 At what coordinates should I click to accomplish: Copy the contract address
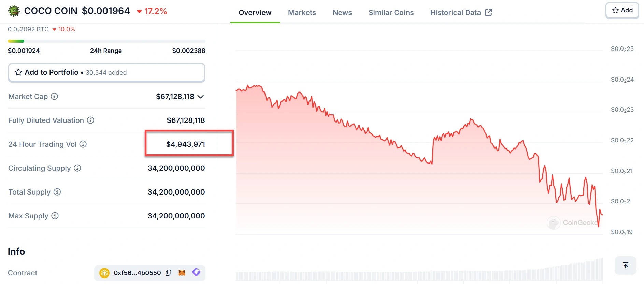(168, 273)
